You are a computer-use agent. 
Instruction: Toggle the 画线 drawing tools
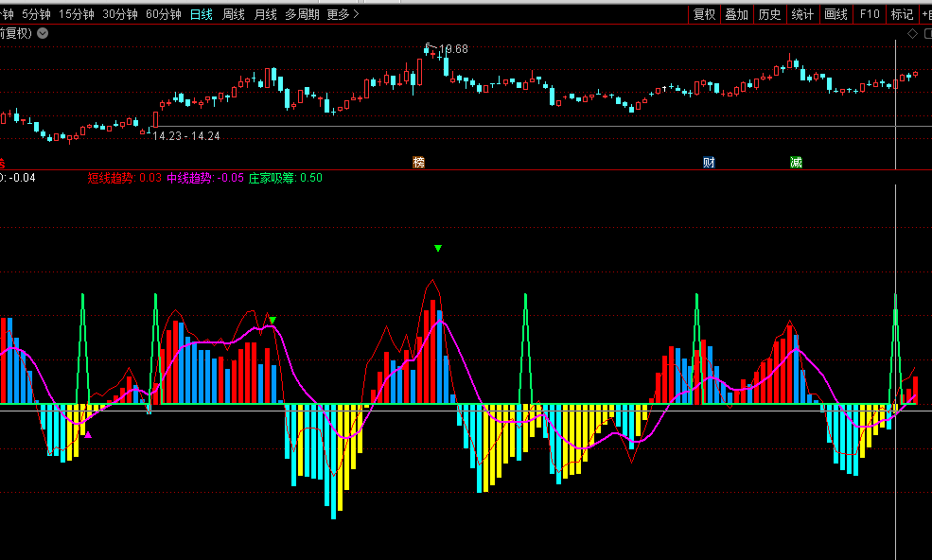835,14
